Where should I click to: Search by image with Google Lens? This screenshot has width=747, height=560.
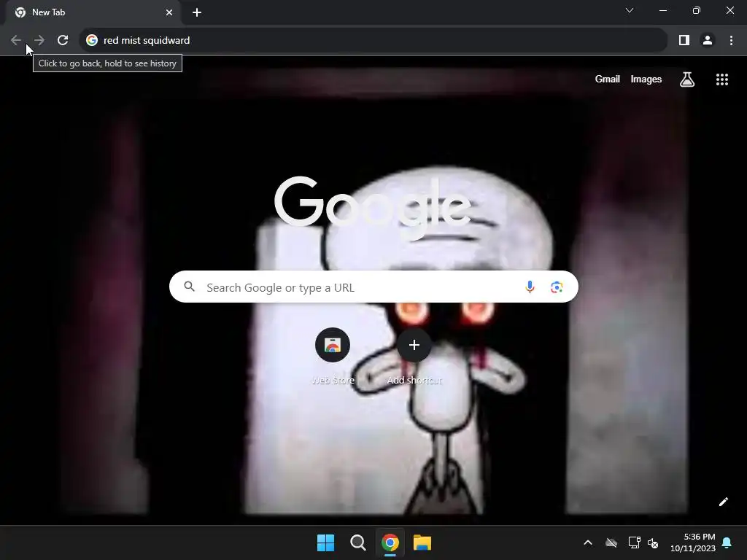[557, 287]
